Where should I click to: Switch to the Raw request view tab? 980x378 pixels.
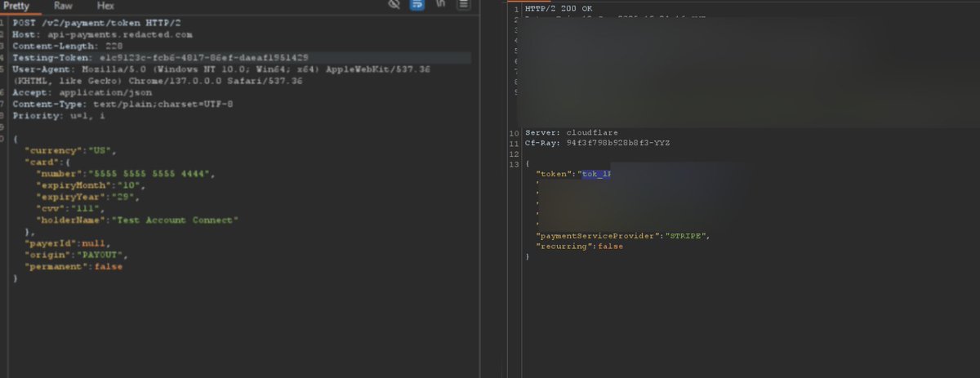(x=64, y=6)
